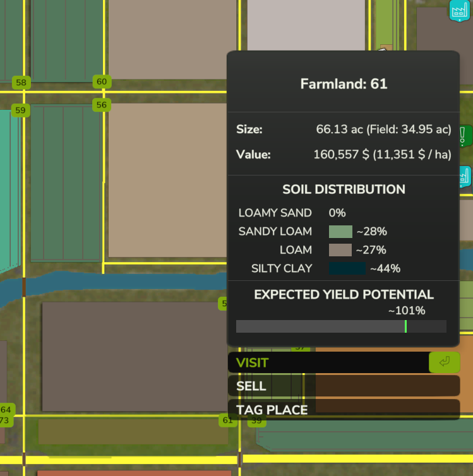Click the Loam gray-brown color swatch
The image size is (473, 476).
coord(340,250)
